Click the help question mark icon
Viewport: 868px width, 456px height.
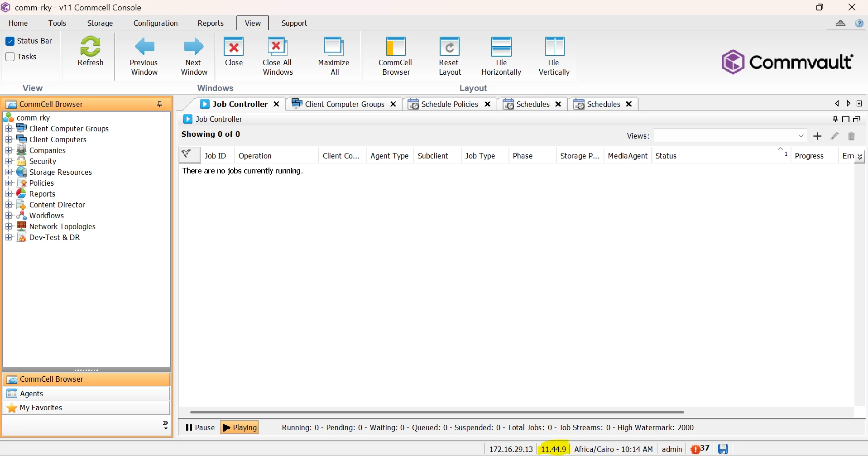859,23
